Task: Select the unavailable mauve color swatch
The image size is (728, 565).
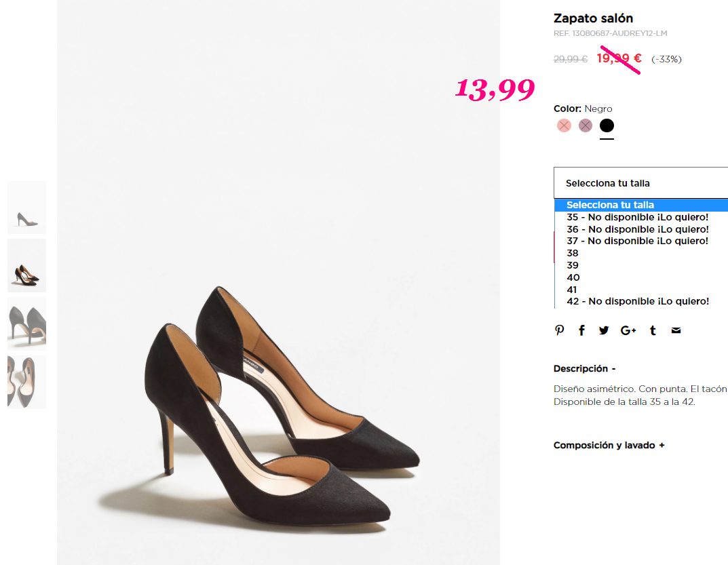Action: (586, 125)
